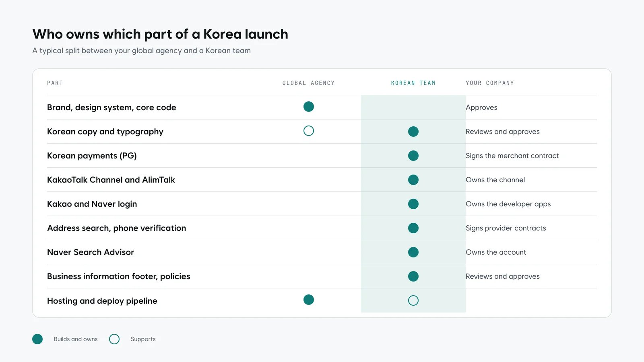
Task: Click the Owns the developer apps cell
Action: 508,204
